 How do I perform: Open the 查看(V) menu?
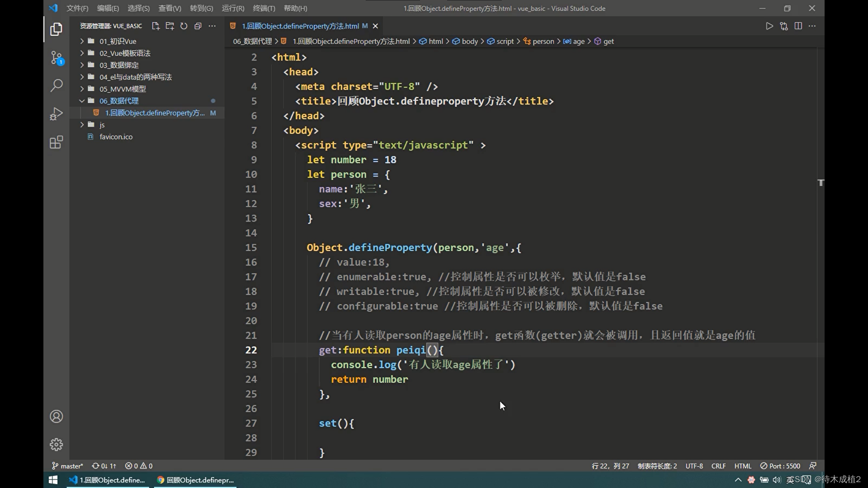click(170, 8)
